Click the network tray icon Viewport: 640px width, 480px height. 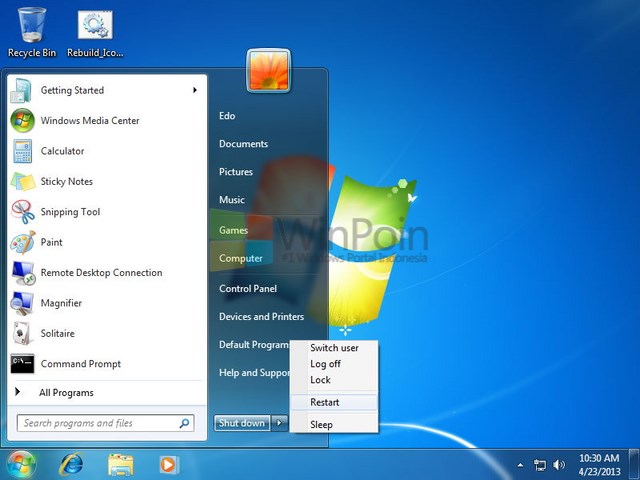click(x=540, y=464)
